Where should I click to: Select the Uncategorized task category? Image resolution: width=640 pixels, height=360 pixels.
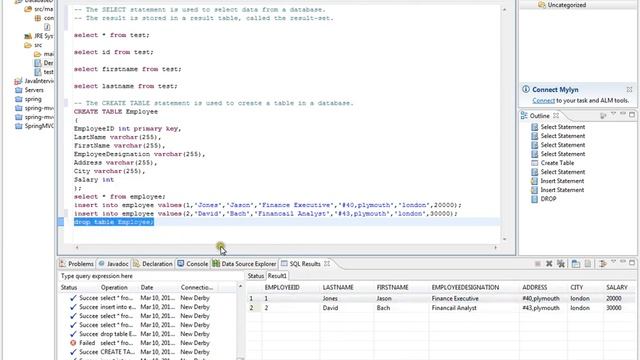562,5
